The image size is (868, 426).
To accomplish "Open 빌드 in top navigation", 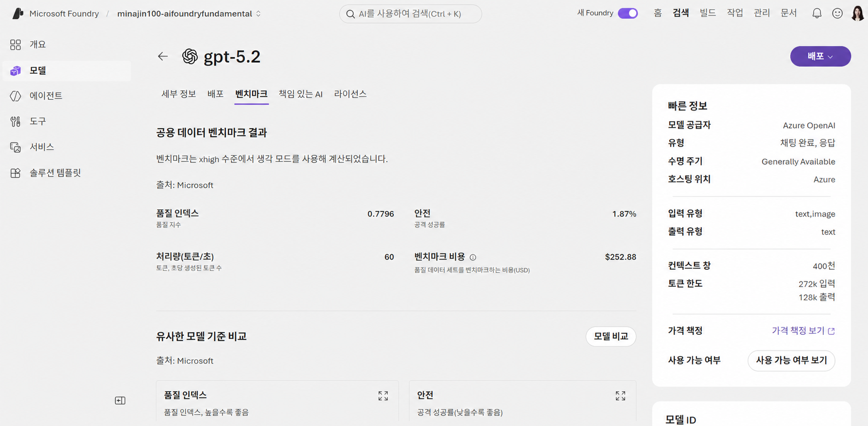I will [708, 13].
